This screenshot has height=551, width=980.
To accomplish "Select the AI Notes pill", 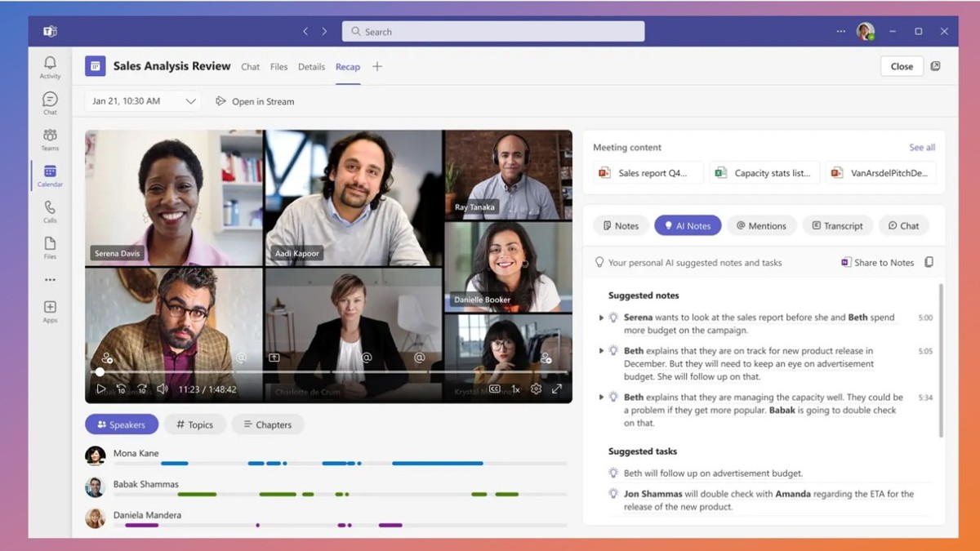I will [688, 225].
